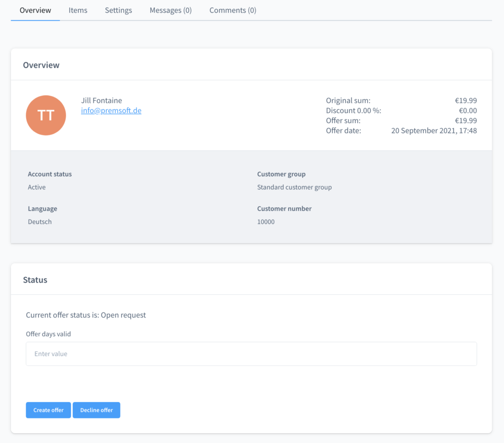Select the offer date 20 September 2021
Screen dimensions: 504x443
coord(434,130)
